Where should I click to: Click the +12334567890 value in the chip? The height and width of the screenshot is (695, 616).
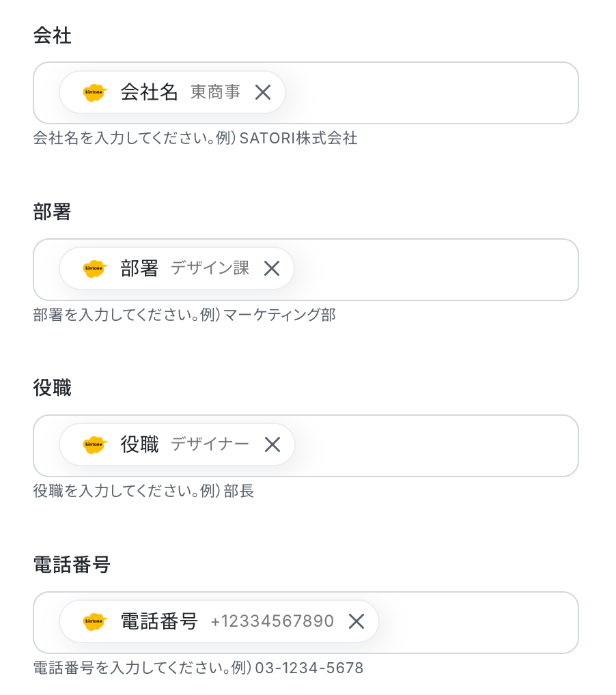coord(272,621)
